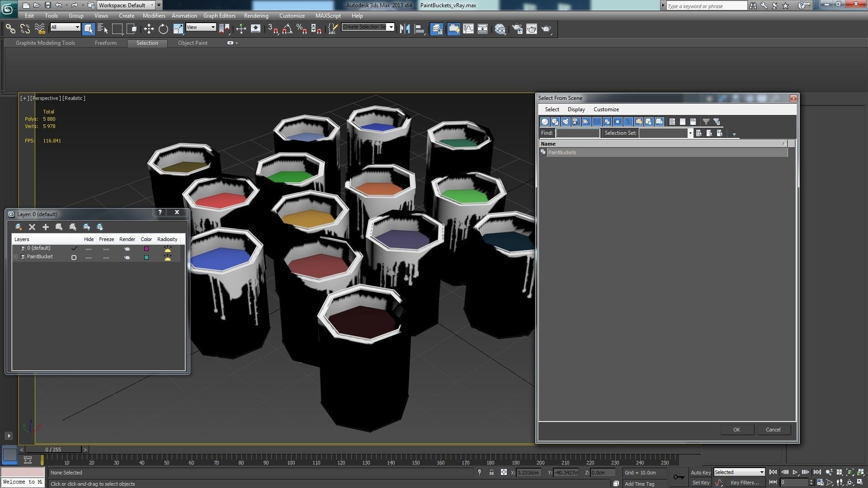868x488 pixels.
Task: Expand the PaintBucket layer tree
Action: point(16,257)
